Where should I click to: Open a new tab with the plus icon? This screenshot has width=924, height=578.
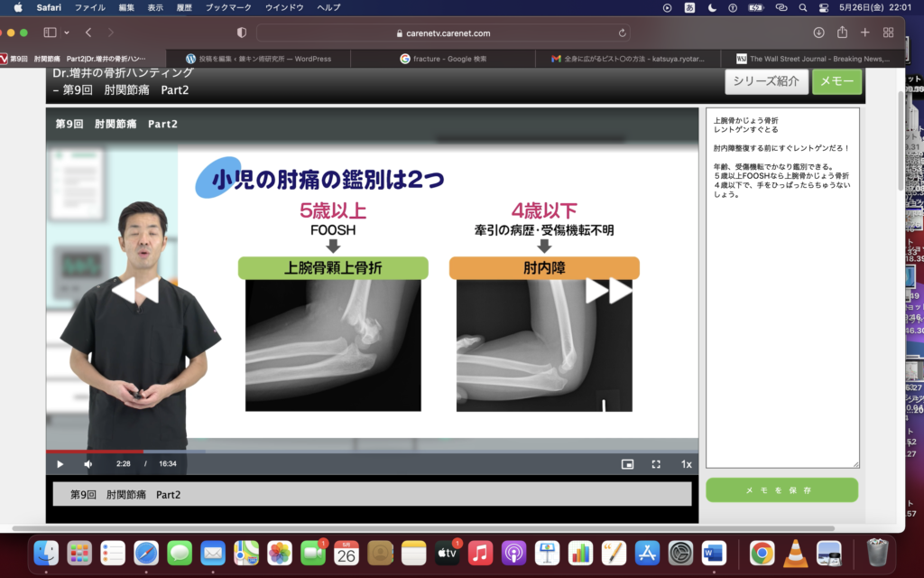pyautogui.click(x=863, y=31)
